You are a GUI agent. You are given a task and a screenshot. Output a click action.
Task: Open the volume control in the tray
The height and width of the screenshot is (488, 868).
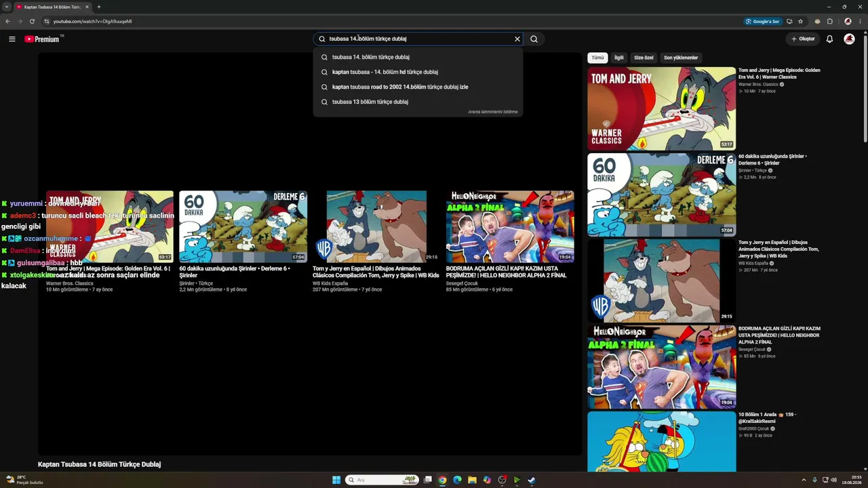tap(834, 480)
